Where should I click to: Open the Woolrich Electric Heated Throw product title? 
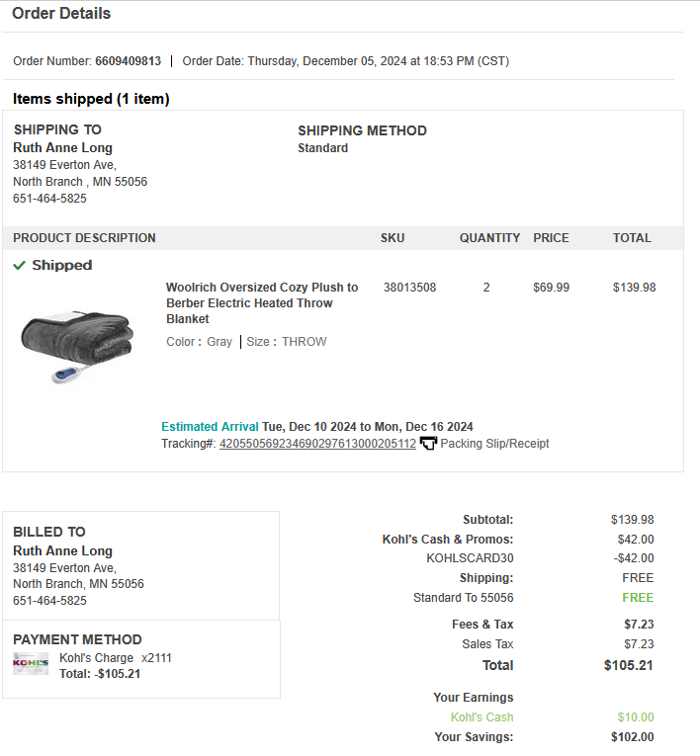[x=262, y=302]
